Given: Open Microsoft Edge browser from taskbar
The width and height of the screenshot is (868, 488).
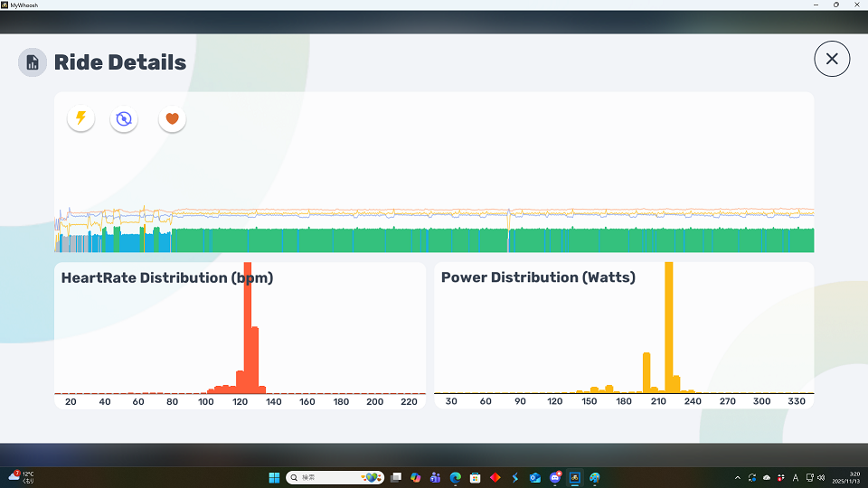Looking at the screenshot, I should [x=456, y=477].
